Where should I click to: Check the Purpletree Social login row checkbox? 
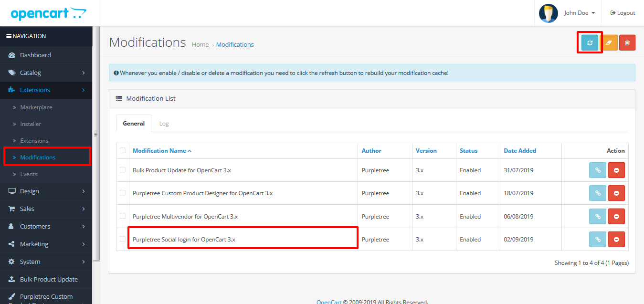(x=123, y=239)
